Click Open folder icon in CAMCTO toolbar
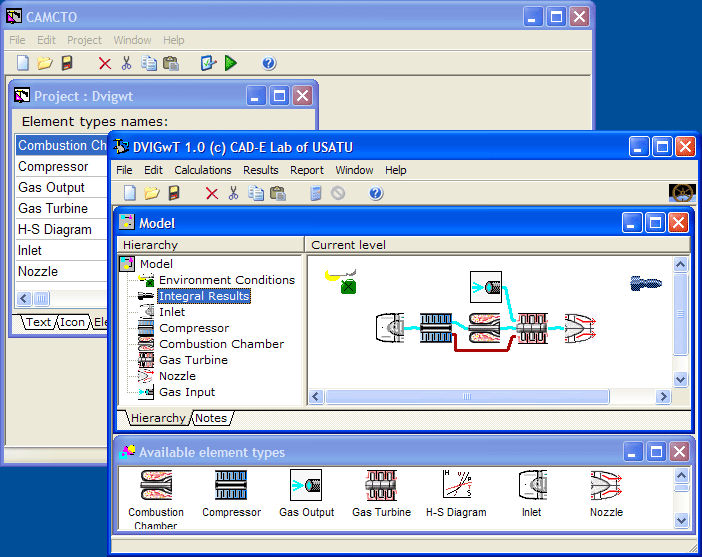The height and width of the screenshot is (557, 702). [45, 63]
